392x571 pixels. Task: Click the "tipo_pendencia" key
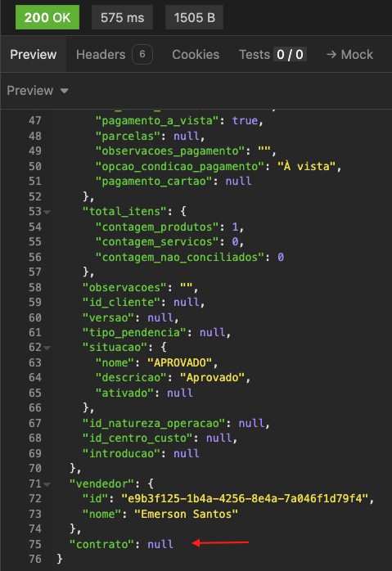coord(134,332)
